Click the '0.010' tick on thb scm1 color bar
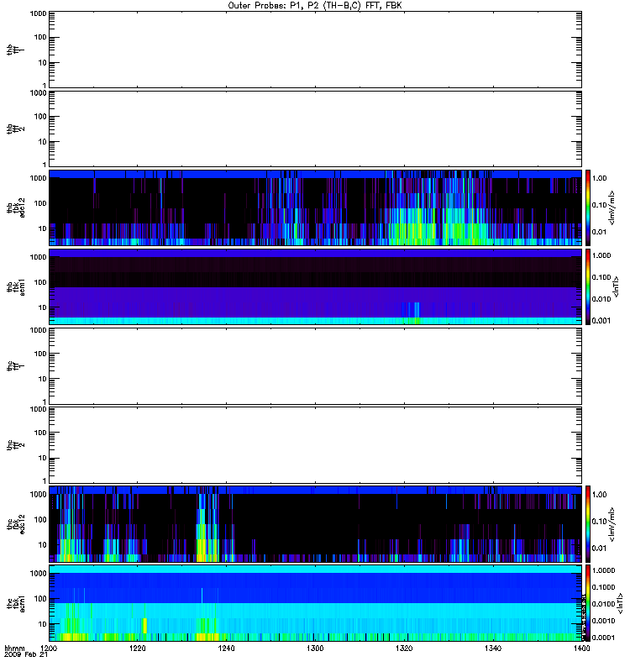Screen dimensions: 630x672 601,299
